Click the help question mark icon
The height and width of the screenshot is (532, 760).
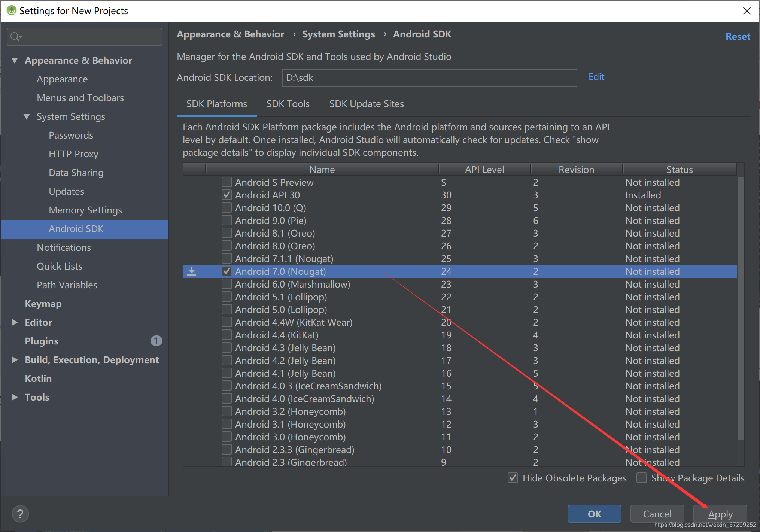pyautogui.click(x=20, y=514)
